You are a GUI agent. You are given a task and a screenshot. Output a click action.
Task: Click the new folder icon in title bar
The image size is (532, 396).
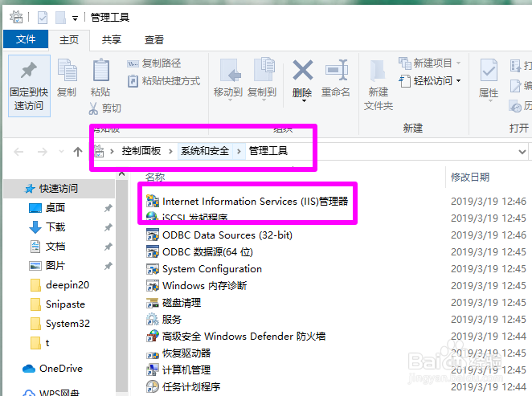point(60,18)
